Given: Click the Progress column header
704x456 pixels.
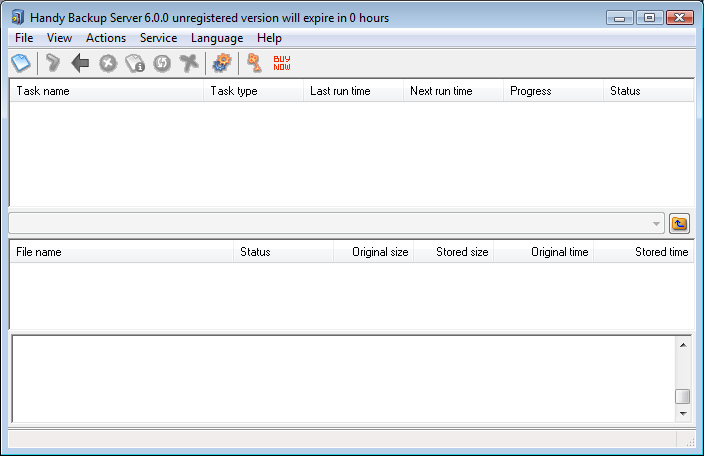Looking at the screenshot, I should click(x=554, y=91).
